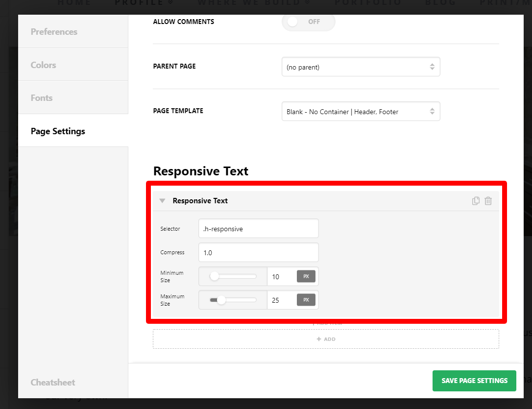This screenshot has height=409, width=532.
Task: Switch to the Colors tab
Action: [x=43, y=64]
